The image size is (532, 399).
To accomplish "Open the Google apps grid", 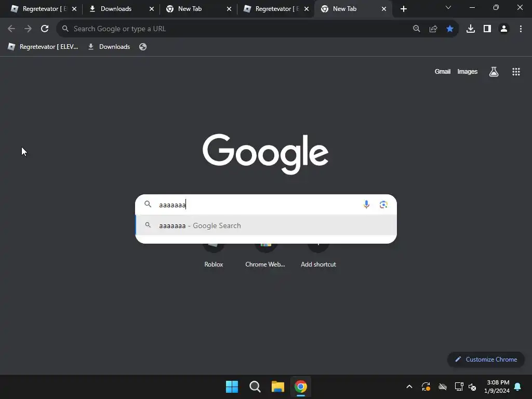I will pyautogui.click(x=516, y=72).
